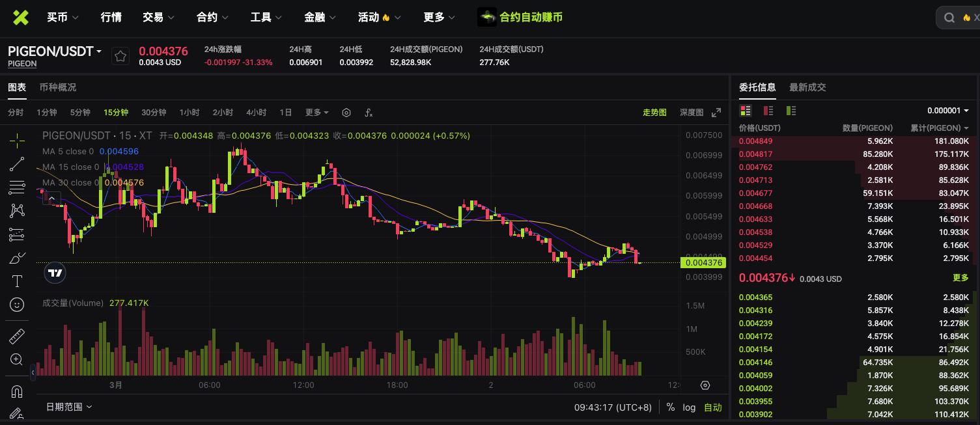Open indicators with the fx icon

point(369,113)
